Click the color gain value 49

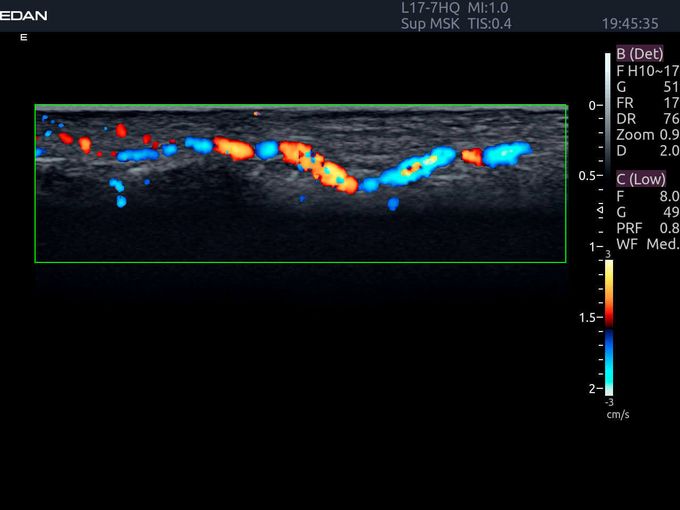click(671, 212)
